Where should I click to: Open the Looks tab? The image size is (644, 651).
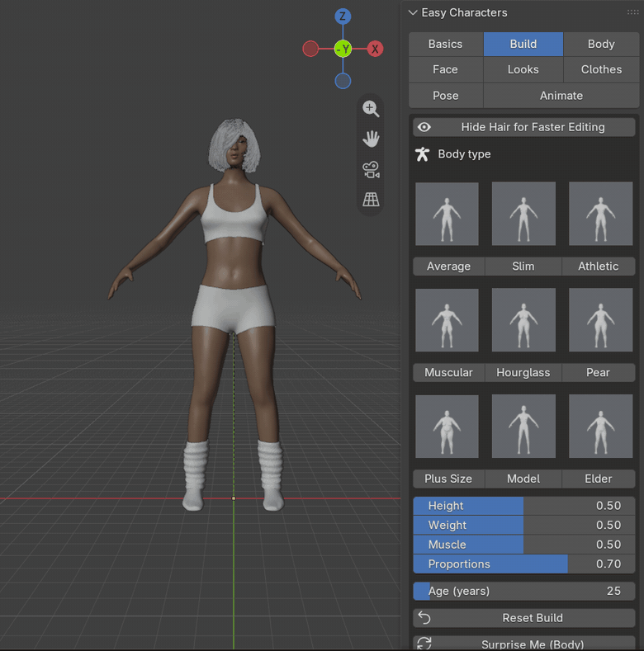[523, 70]
